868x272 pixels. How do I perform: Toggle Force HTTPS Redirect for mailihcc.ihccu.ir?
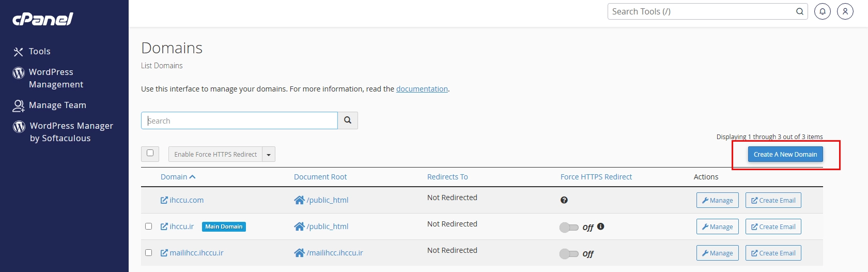click(569, 254)
